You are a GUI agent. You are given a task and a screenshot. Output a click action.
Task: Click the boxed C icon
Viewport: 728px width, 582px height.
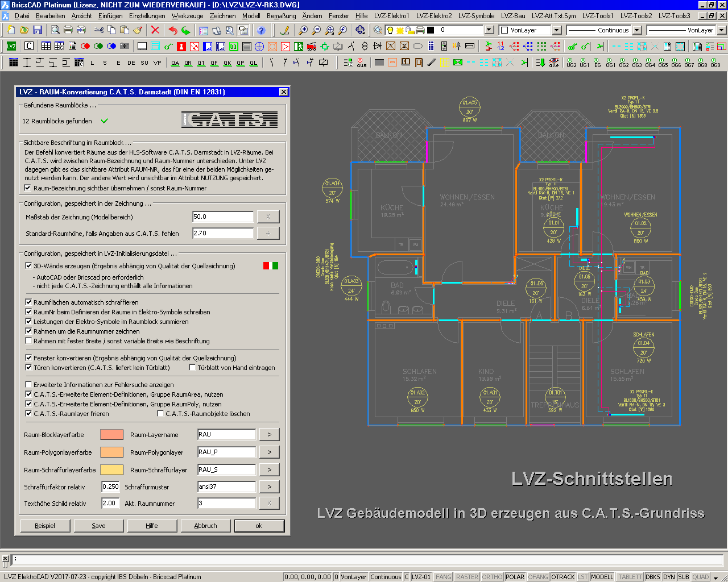pyautogui.click(x=29, y=46)
